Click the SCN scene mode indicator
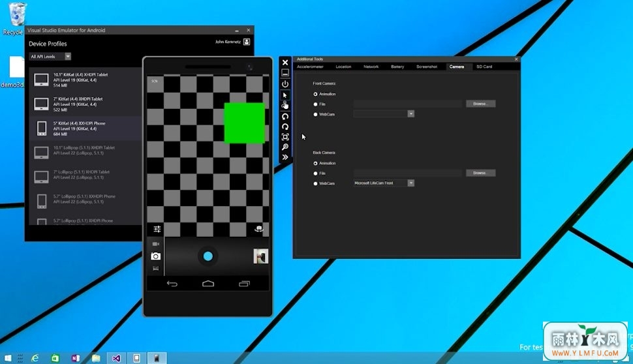 point(155,81)
